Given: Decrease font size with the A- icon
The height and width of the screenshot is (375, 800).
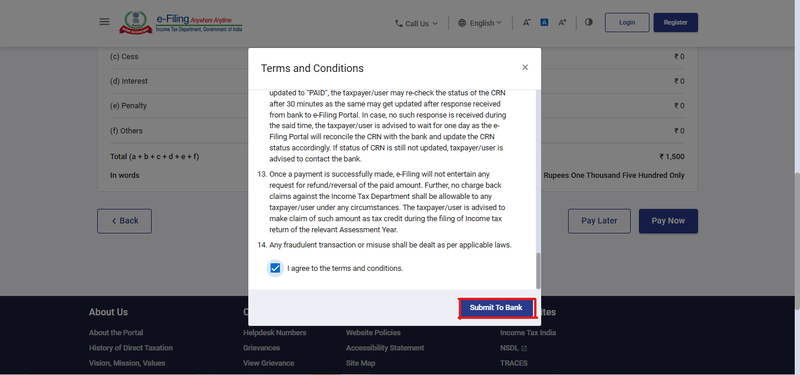Looking at the screenshot, I should [x=527, y=22].
